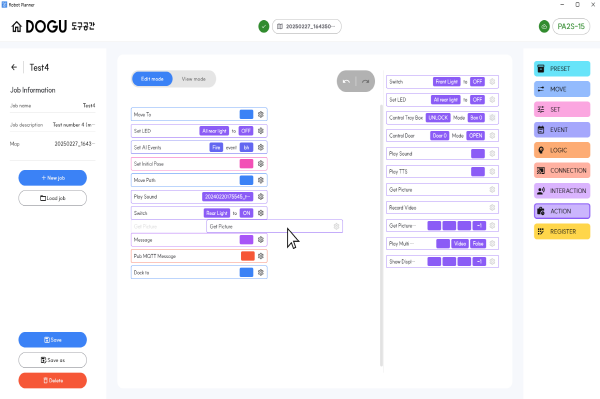Click gear on palette Control Tray Box block

click(492, 117)
